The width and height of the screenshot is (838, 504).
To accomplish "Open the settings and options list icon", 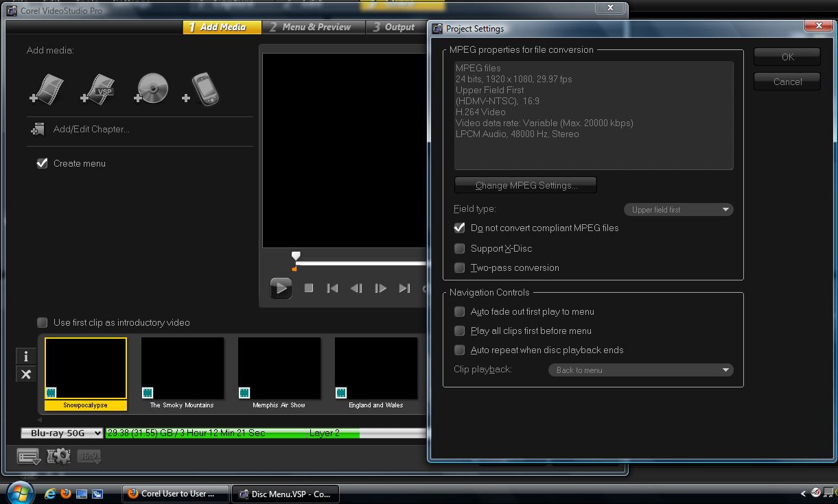I will pyautogui.click(x=28, y=456).
